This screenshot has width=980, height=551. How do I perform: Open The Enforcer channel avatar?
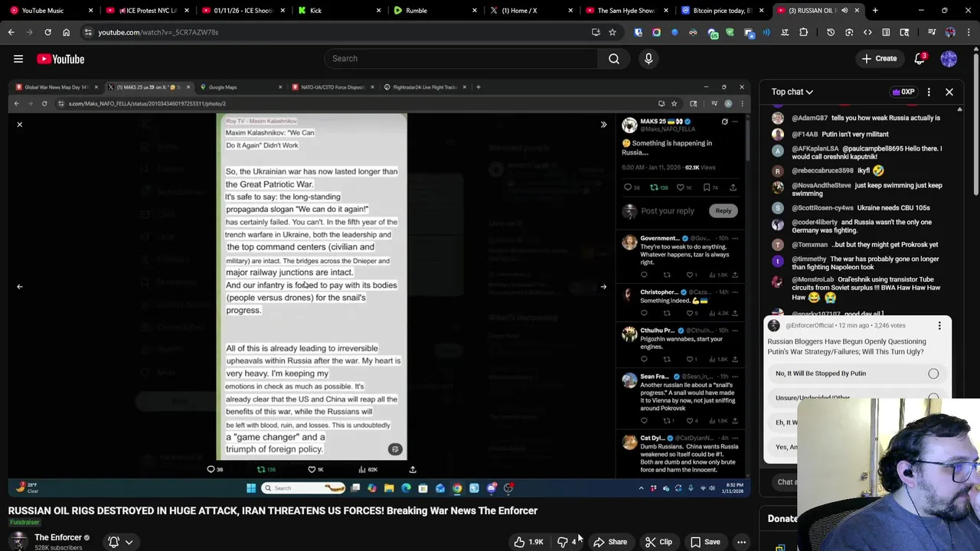18,541
